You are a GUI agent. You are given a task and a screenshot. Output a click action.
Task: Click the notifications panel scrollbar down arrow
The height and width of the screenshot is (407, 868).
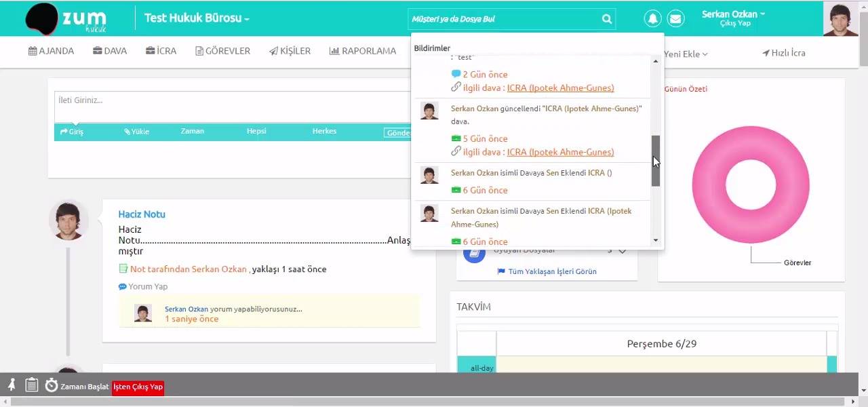(x=656, y=240)
